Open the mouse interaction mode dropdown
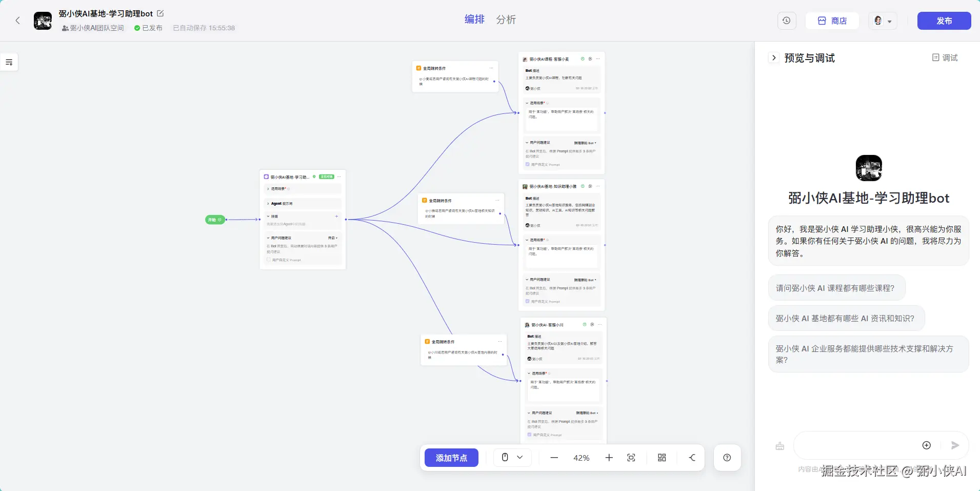The width and height of the screenshot is (980, 491). pyautogui.click(x=512, y=458)
